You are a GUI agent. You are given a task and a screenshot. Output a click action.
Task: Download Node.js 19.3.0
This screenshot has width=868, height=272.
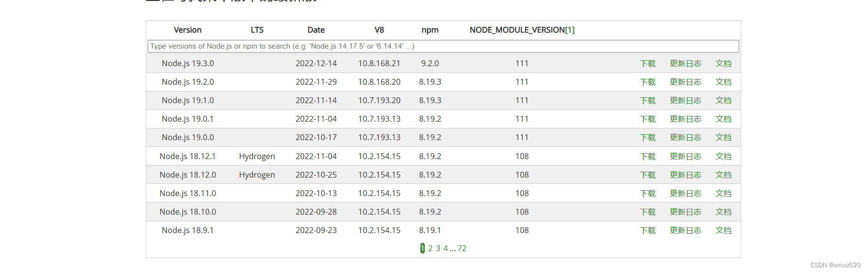click(648, 64)
